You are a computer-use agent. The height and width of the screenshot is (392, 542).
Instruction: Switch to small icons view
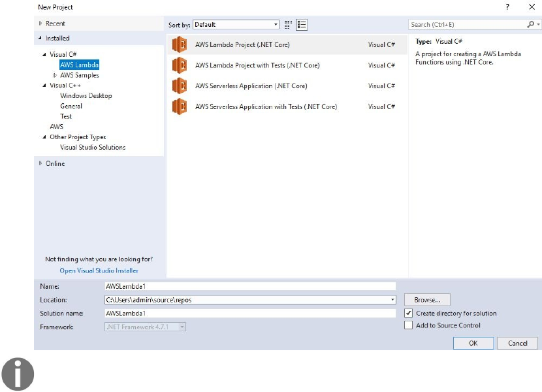288,25
